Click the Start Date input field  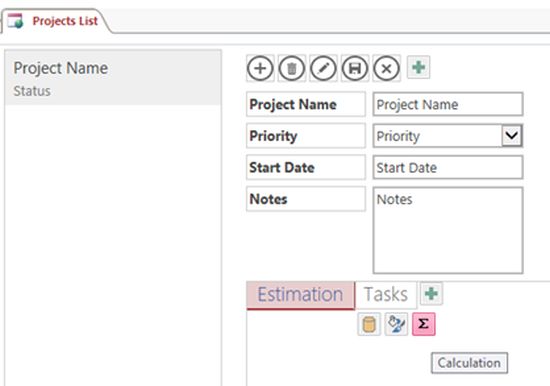tap(448, 167)
